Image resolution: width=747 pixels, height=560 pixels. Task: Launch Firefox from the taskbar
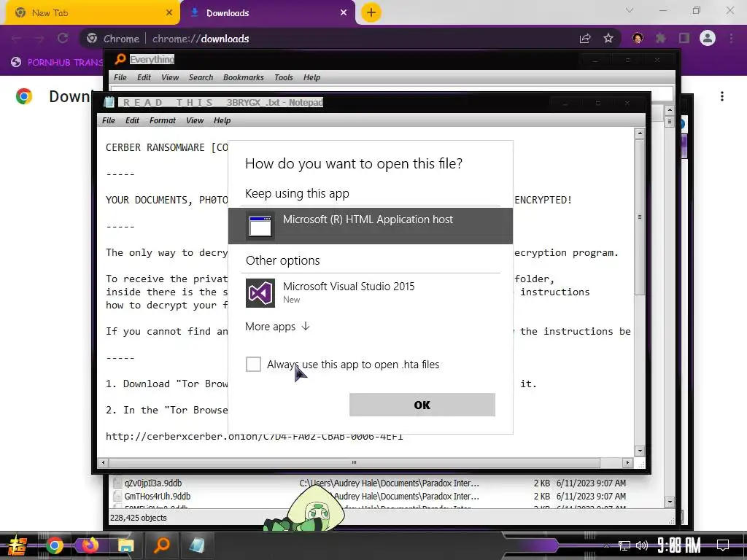click(x=90, y=545)
